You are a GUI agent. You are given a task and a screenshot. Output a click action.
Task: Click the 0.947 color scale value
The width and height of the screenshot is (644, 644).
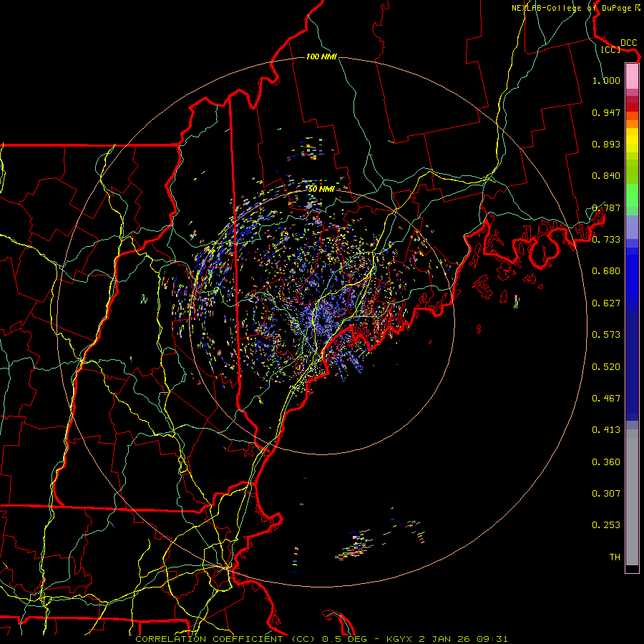click(x=606, y=112)
